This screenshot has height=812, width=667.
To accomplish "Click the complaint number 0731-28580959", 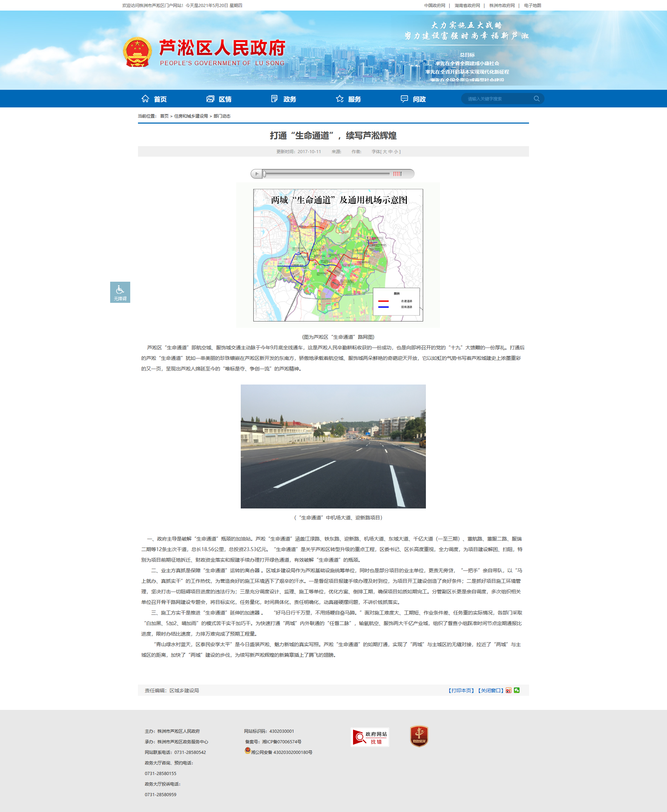I will [x=161, y=795].
